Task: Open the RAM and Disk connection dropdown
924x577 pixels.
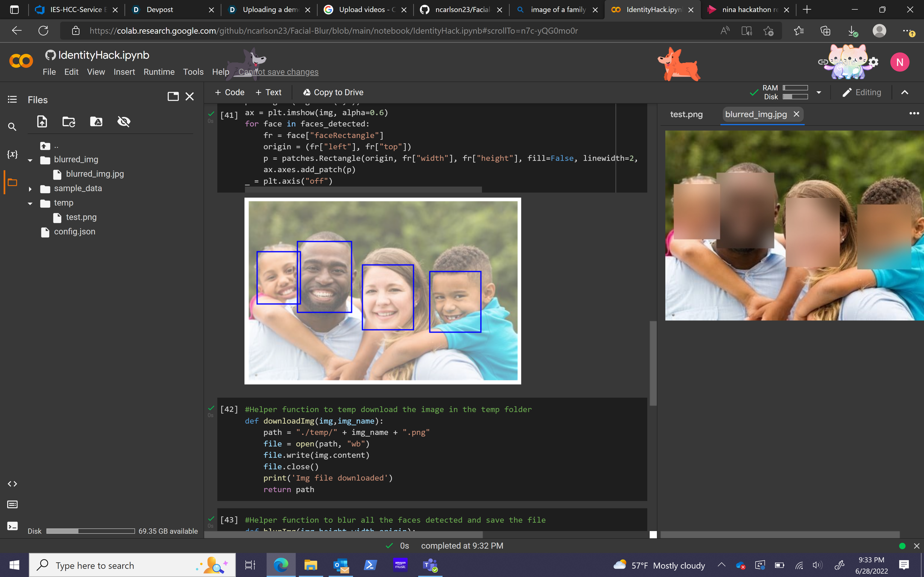Action: pos(819,92)
